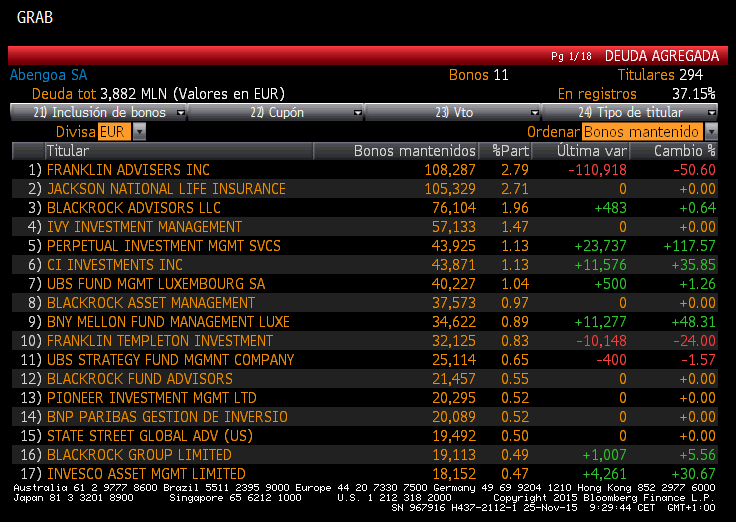Click the +4,261 last change value
736x522 pixels.
point(605,474)
